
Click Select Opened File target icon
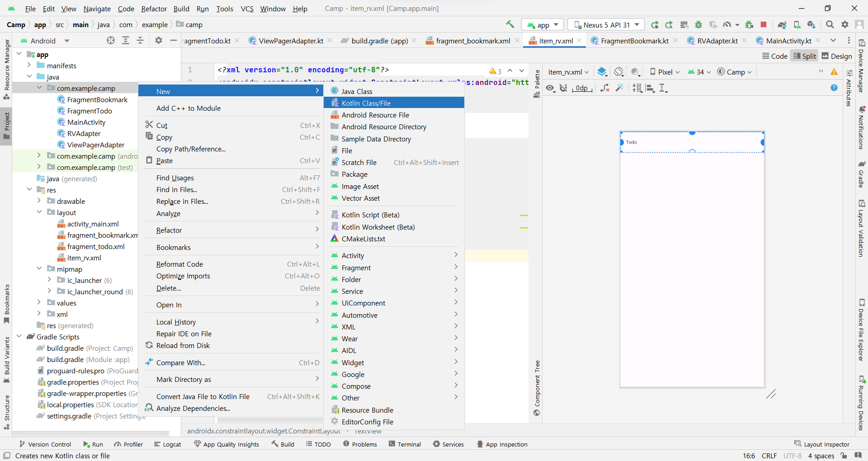pyautogui.click(x=111, y=41)
